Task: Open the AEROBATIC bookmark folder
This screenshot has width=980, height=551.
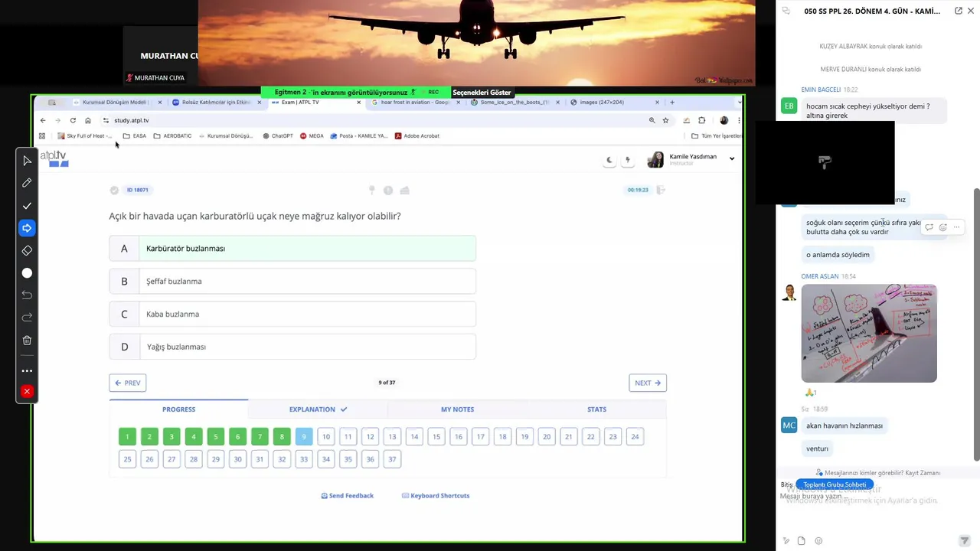Action: (172, 135)
